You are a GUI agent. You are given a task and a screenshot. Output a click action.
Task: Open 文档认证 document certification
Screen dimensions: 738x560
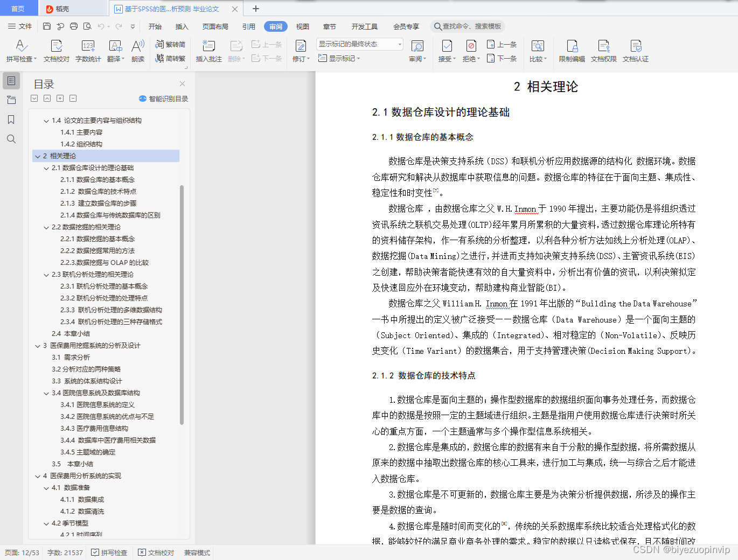coord(636,51)
